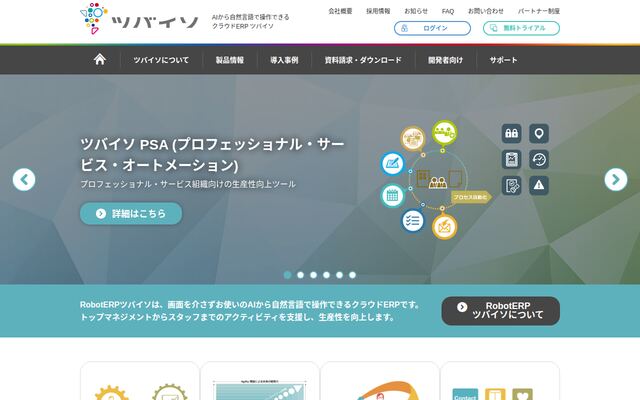Select the second carousel dot

point(300,275)
